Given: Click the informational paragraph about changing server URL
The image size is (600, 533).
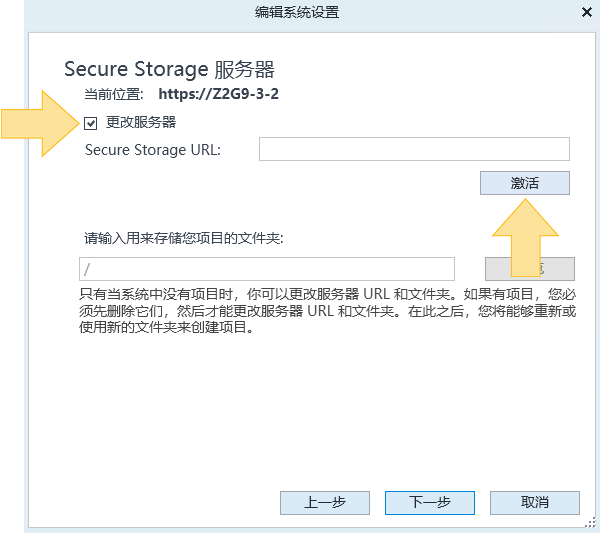Looking at the screenshot, I should coord(328,311).
